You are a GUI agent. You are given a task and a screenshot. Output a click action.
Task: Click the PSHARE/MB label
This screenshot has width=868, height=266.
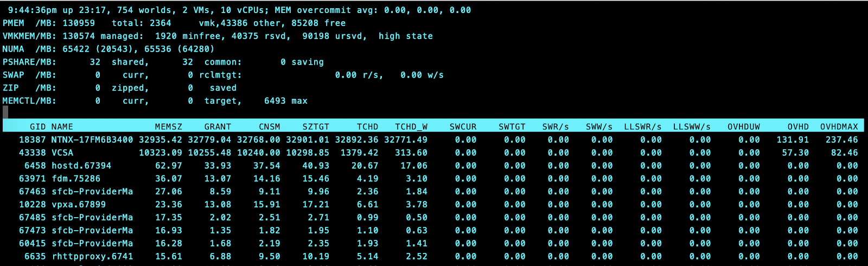(x=29, y=62)
